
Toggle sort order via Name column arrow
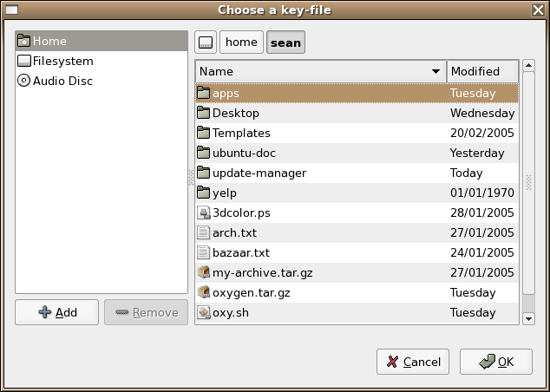tap(435, 71)
